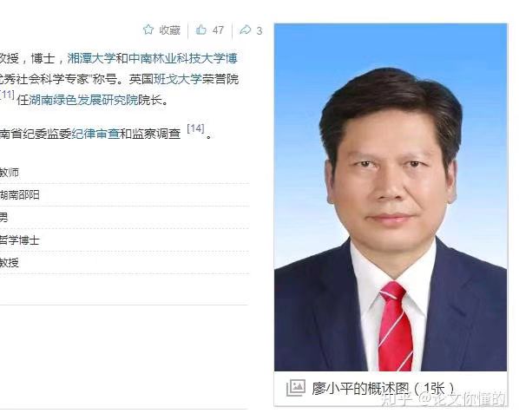519x420 pixels.
Task: Click the thumbs-up like icon
Action: click(x=200, y=30)
